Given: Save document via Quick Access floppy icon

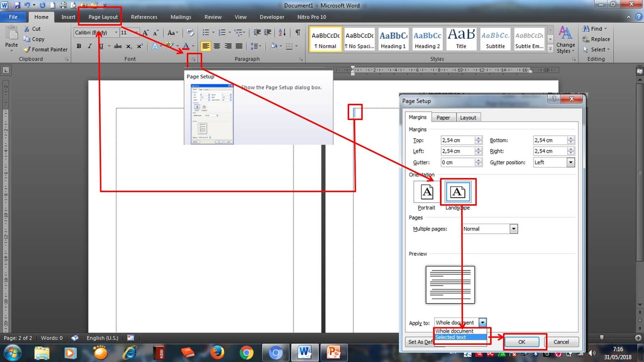Looking at the screenshot, I should coord(17,5).
